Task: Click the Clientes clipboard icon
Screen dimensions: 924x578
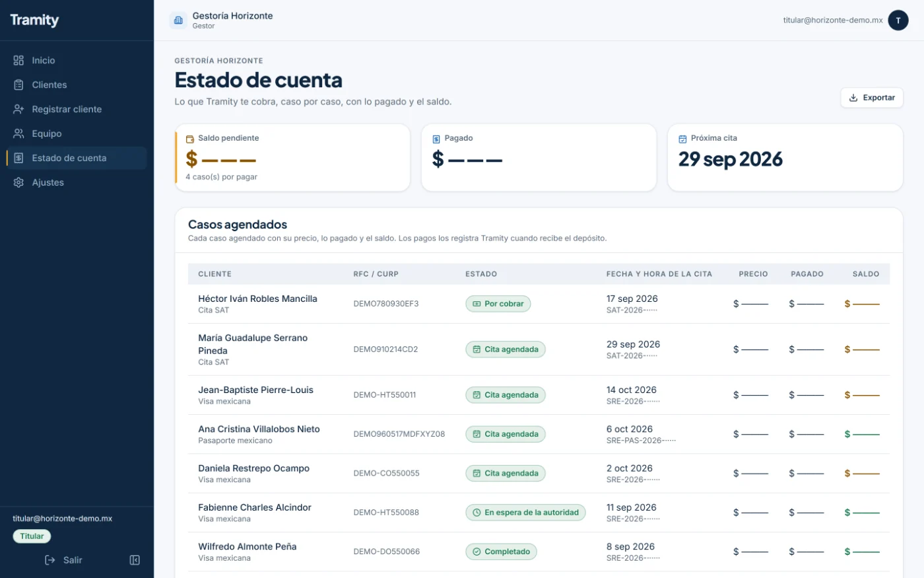Action: coord(18,85)
